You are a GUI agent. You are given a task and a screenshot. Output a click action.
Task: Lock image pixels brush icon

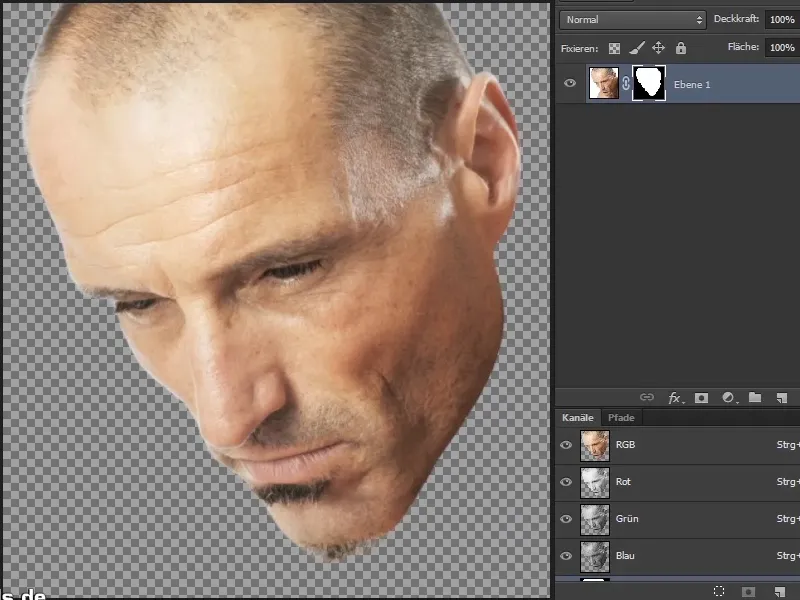(636, 48)
